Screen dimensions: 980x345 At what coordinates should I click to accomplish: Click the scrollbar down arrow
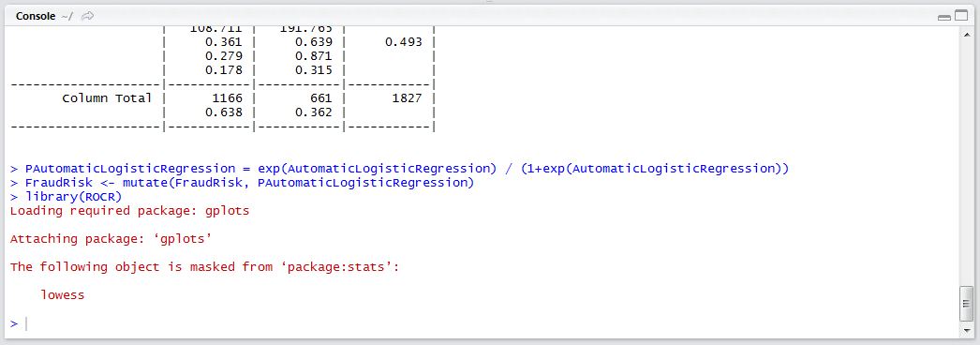tap(966, 331)
